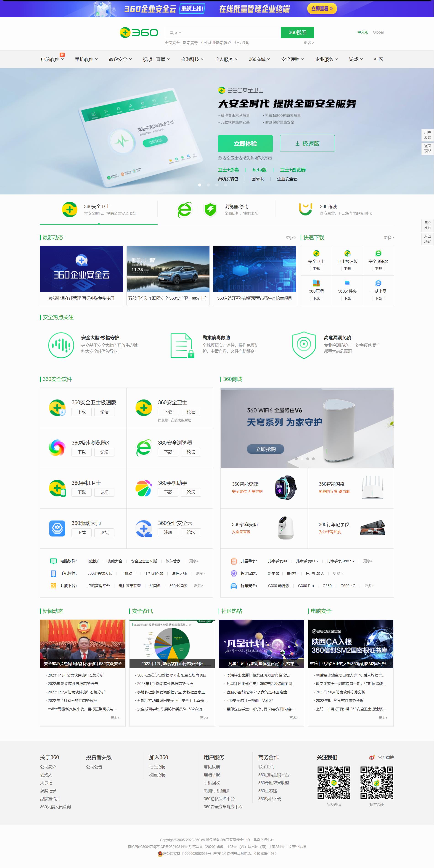434x868 pixels.
Task: Open the 360安全卫士 icon in quick downloads
Action: [316, 253]
